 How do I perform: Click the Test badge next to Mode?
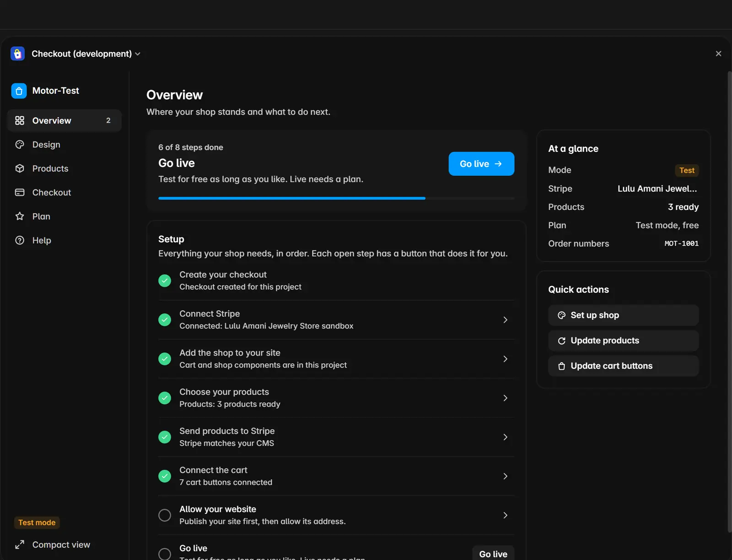click(687, 170)
